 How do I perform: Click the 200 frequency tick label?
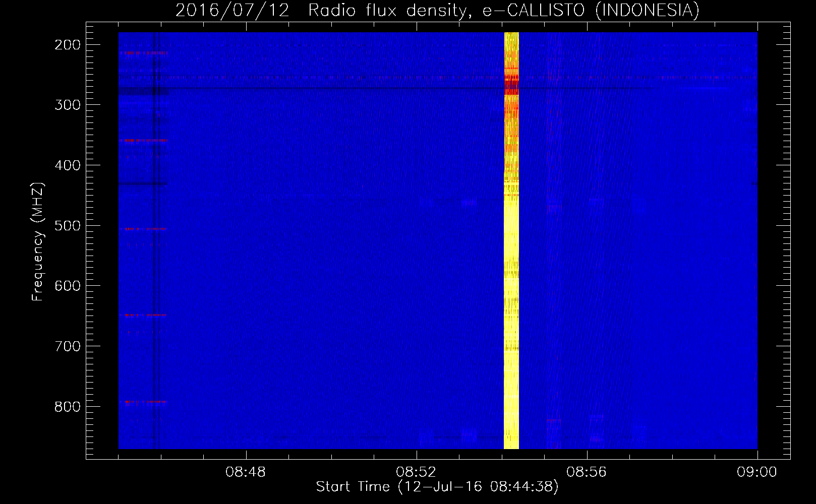68,45
